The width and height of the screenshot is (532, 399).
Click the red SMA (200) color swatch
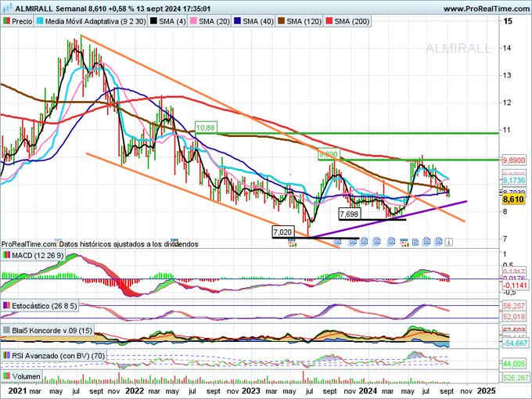(x=329, y=21)
